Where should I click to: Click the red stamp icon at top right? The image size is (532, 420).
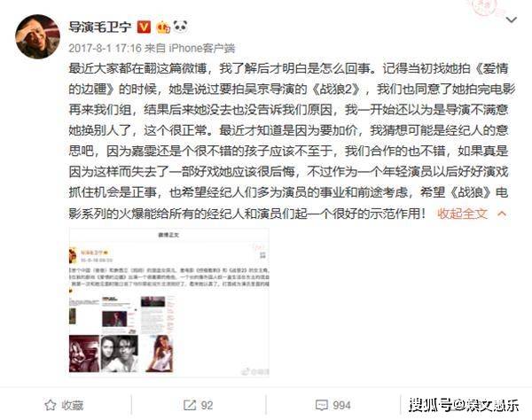coord(486,7)
